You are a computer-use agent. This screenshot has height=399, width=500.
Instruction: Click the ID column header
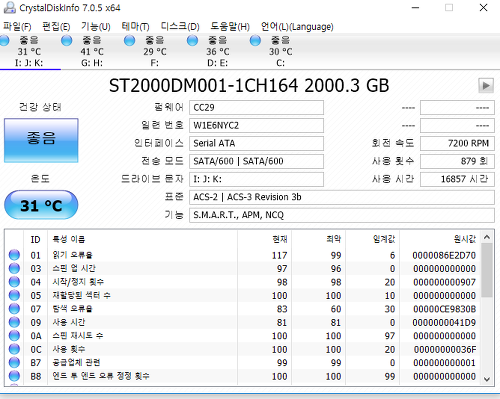[36, 239]
